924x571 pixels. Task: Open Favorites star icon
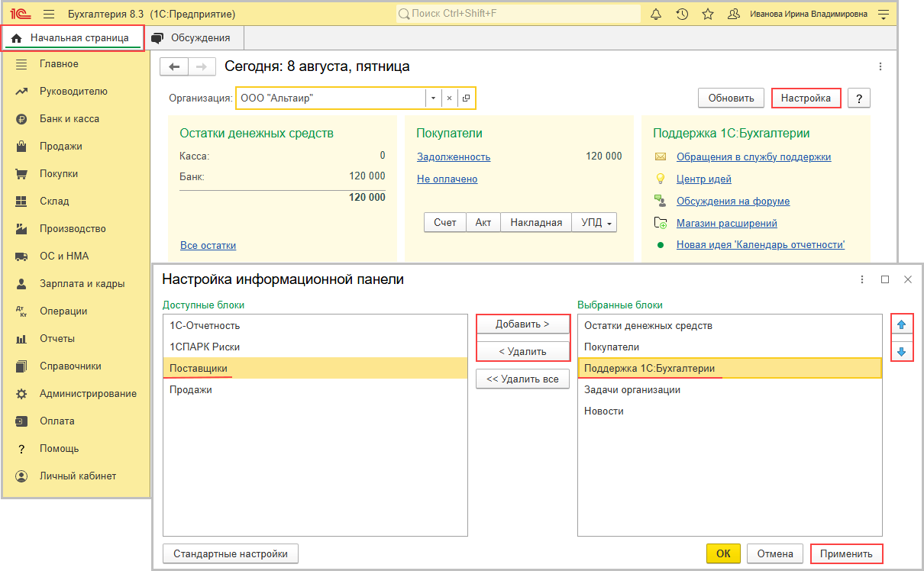[708, 15]
